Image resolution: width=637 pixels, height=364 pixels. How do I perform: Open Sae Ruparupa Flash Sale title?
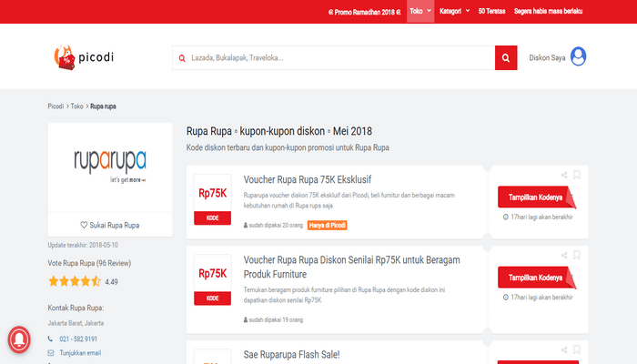point(291,355)
